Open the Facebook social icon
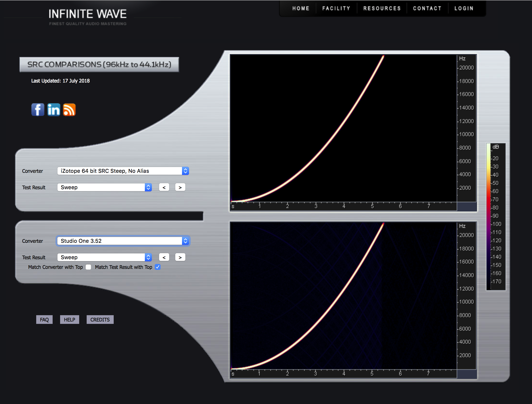 38,110
